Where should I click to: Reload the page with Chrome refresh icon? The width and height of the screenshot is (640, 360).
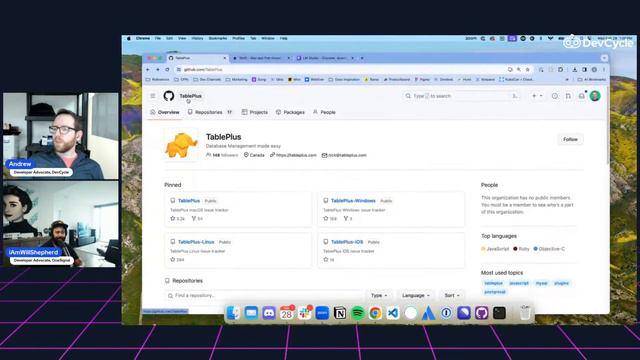[167, 70]
